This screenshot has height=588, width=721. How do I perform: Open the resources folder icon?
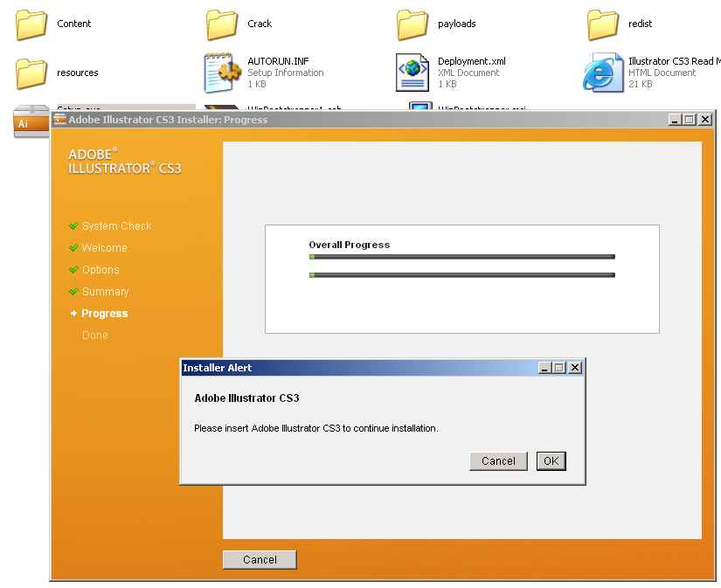tap(31, 73)
